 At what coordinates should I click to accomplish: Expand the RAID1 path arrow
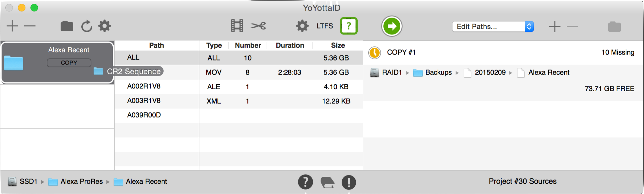point(407,73)
